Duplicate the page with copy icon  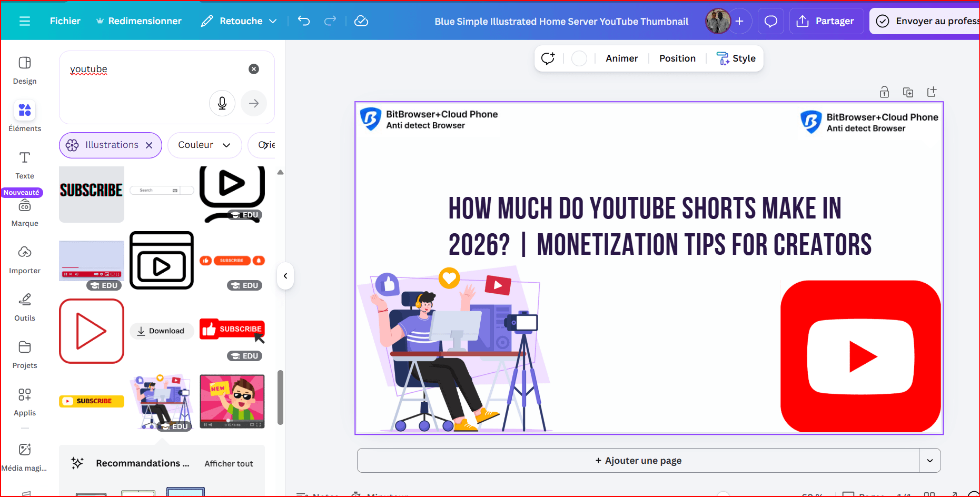908,92
